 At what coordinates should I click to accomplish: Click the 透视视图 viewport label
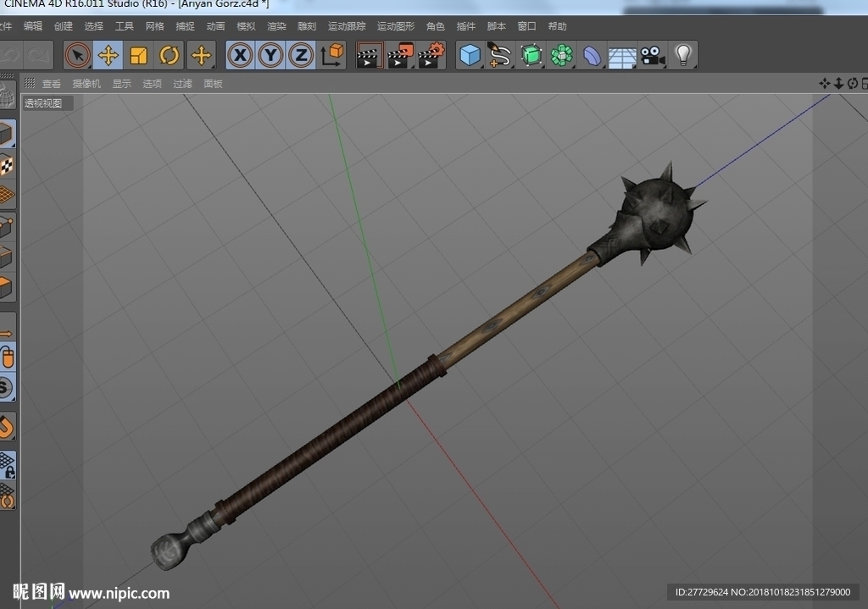pyautogui.click(x=44, y=103)
